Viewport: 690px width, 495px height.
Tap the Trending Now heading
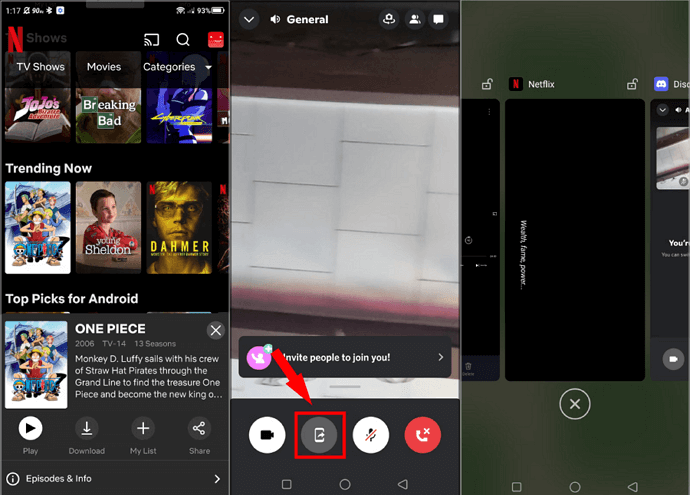48,169
